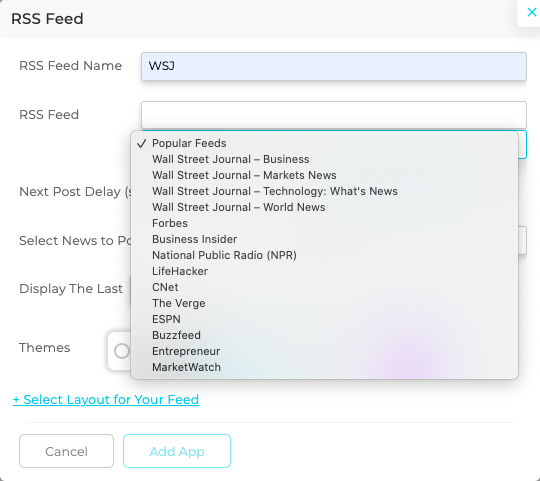The image size is (540, 481).
Task: Select Business Insider feed option
Action: (x=324, y=239)
